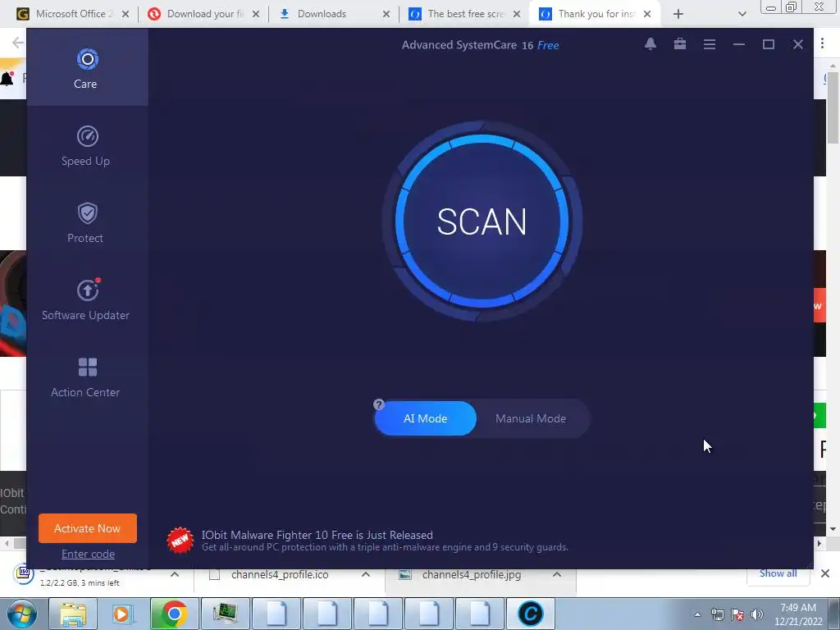Image resolution: width=840 pixels, height=630 pixels.
Task: Click the Windows Start orb
Action: (x=22, y=614)
